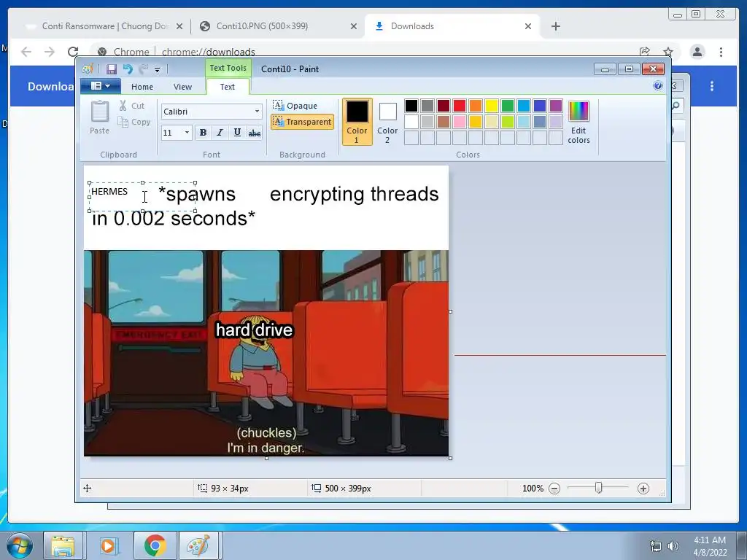Pick the red color swatch
747x560 pixels.
coord(460,106)
